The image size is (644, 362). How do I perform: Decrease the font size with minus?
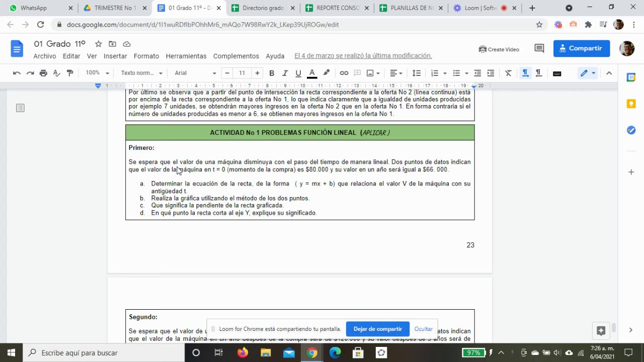click(x=227, y=73)
